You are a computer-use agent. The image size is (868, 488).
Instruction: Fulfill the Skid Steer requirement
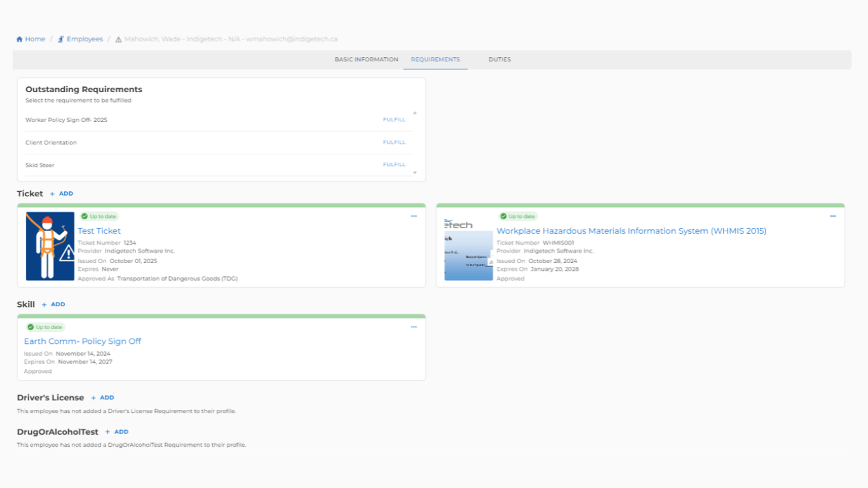click(394, 165)
